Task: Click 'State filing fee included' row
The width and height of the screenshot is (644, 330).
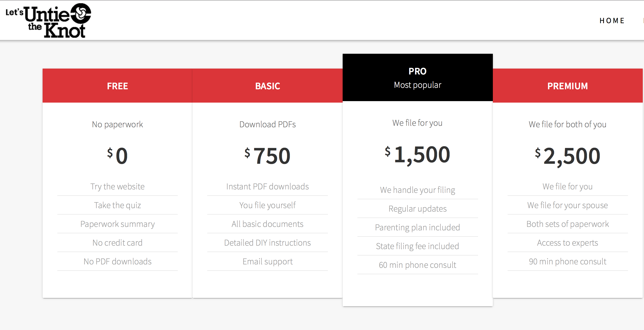Action: tap(418, 246)
